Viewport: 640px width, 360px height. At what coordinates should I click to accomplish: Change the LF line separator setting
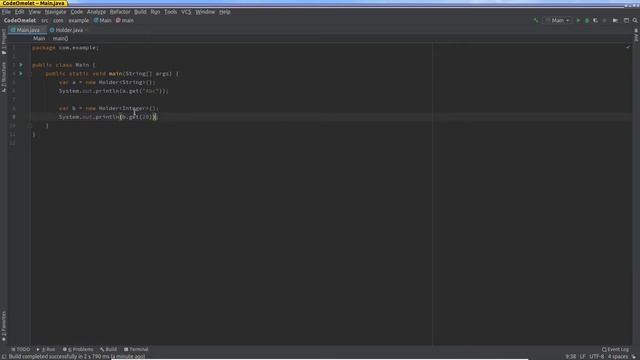[x=582, y=356]
